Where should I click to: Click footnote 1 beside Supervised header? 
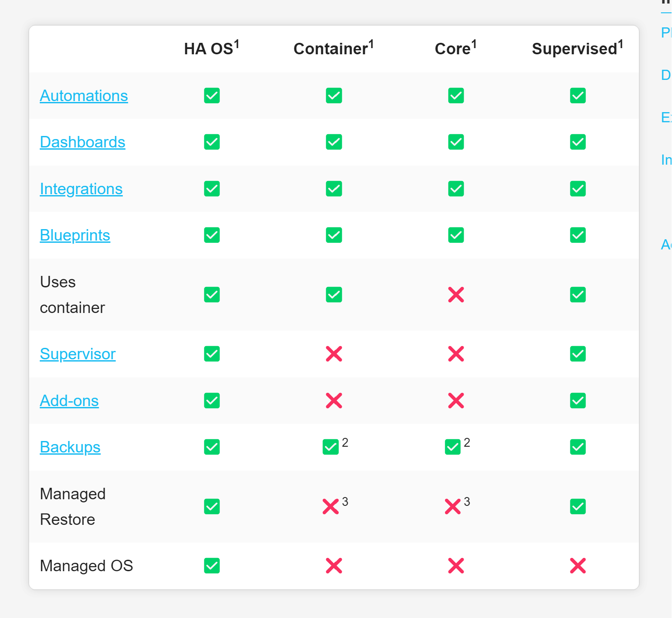pyautogui.click(x=620, y=44)
